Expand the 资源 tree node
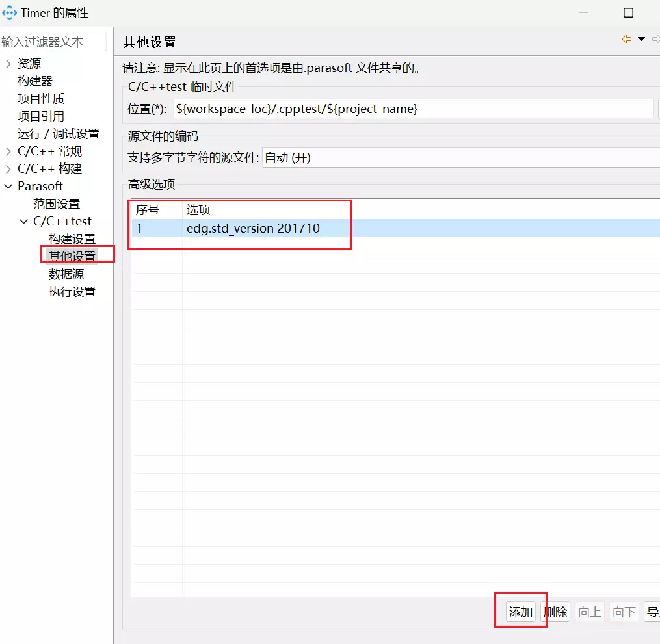This screenshot has height=644, width=660. (x=8, y=64)
